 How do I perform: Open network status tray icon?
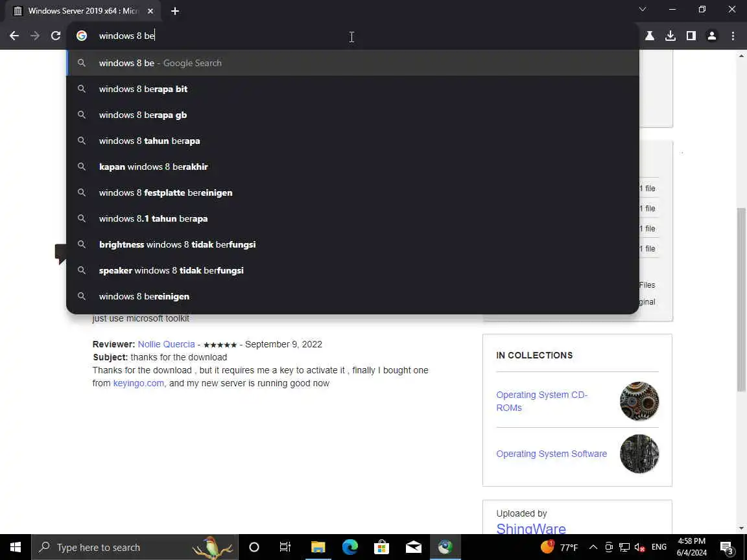coord(624,547)
